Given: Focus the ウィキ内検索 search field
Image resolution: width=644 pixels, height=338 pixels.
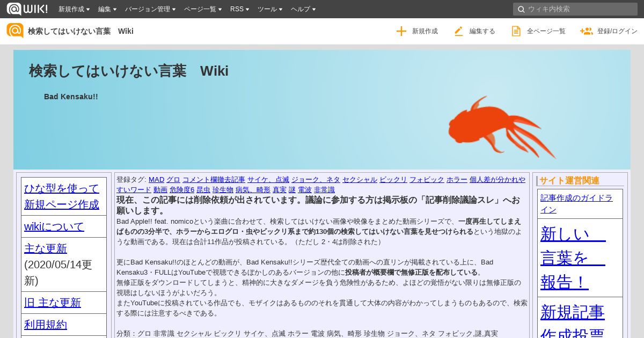Looking at the screenshot, I should pyautogui.click(x=575, y=9).
